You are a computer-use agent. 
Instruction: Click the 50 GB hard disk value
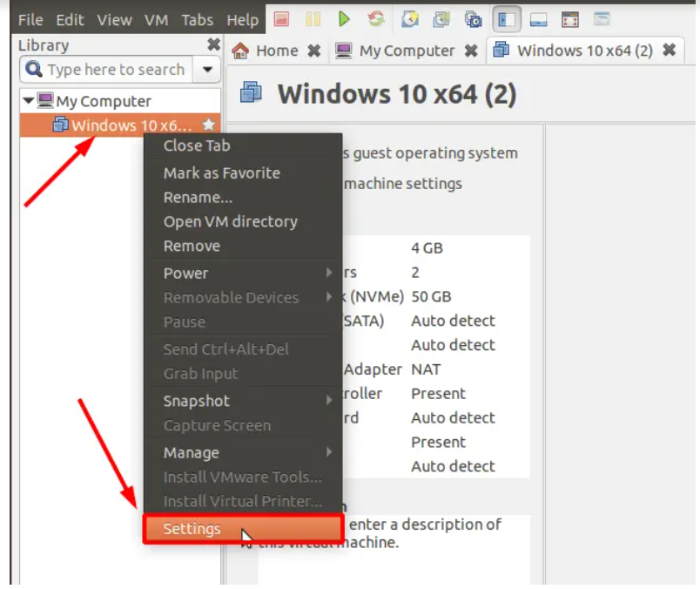(431, 296)
